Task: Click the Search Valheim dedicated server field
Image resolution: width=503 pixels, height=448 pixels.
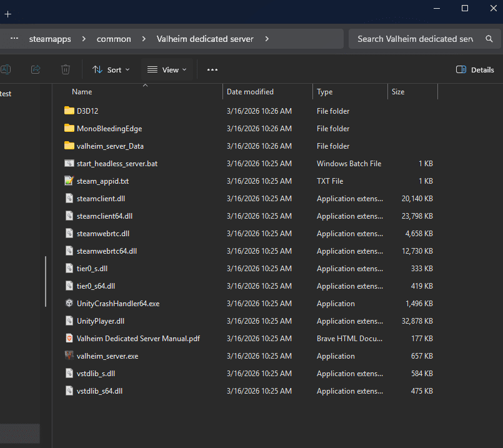Action: click(415, 39)
